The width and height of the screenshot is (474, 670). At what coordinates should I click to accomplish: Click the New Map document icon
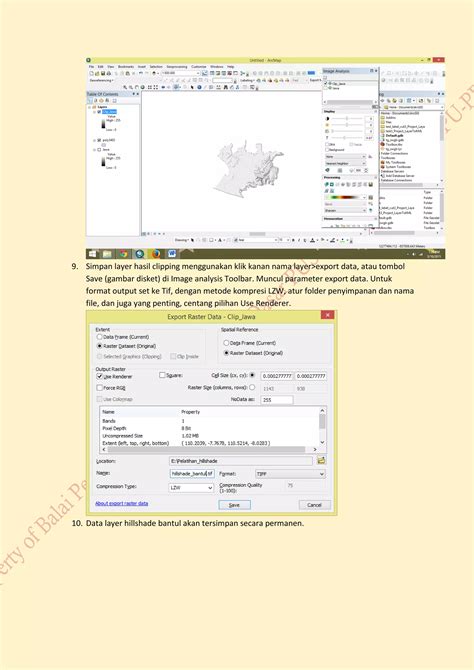[x=91, y=73]
